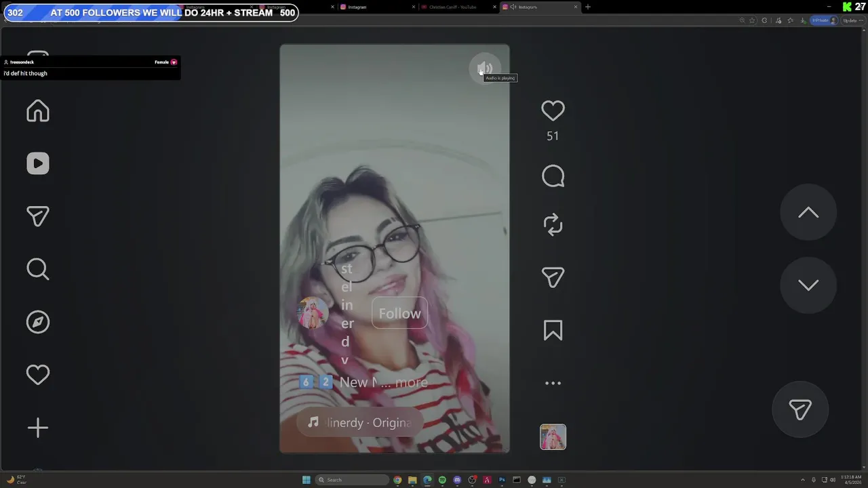The height and width of the screenshot is (488, 868).
Task: Repost the reel with arrows icon
Action: tap(553, 225)
